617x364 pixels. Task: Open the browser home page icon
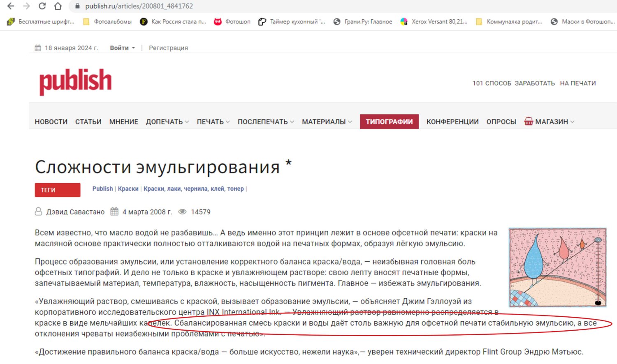click(58, 6)
